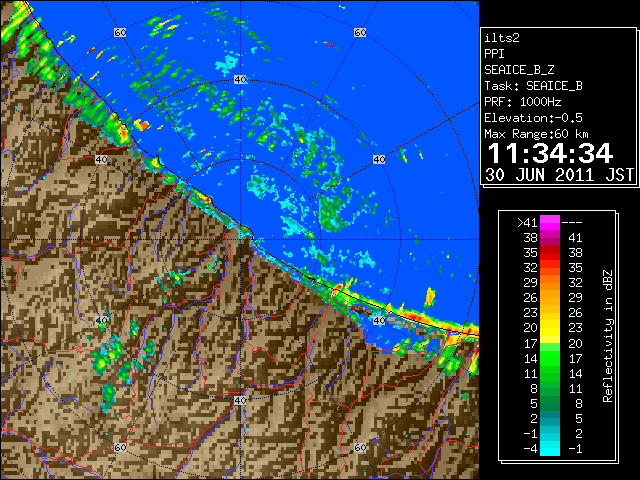
Task: Click the 60 km ring label in northeast
Action: [360, 32]
